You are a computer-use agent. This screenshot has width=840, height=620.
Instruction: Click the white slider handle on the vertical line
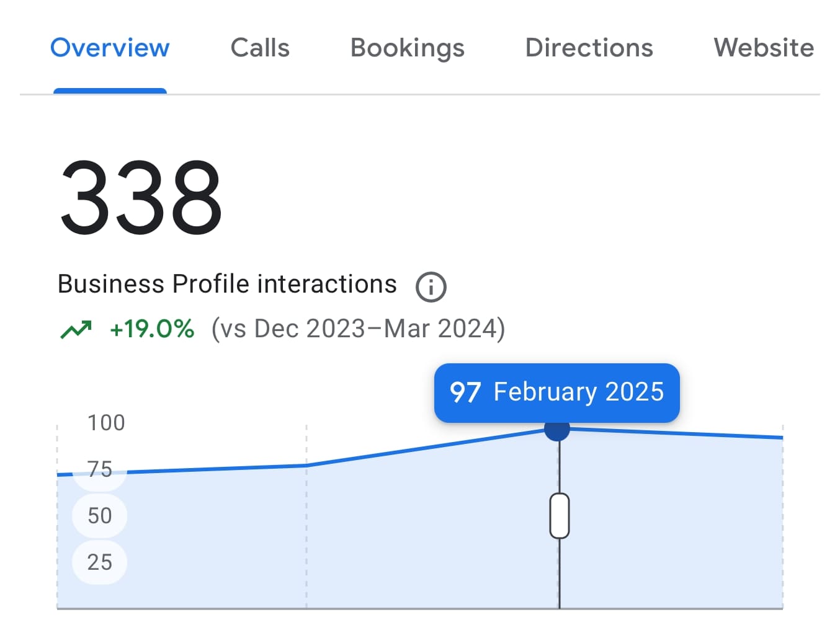click(560, 516)
